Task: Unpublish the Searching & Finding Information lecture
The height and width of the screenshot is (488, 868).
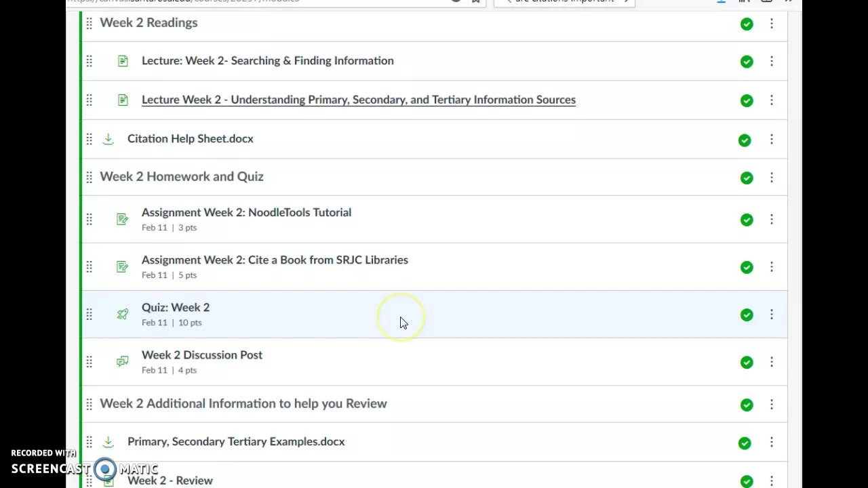Action: [x=747, y=62]
